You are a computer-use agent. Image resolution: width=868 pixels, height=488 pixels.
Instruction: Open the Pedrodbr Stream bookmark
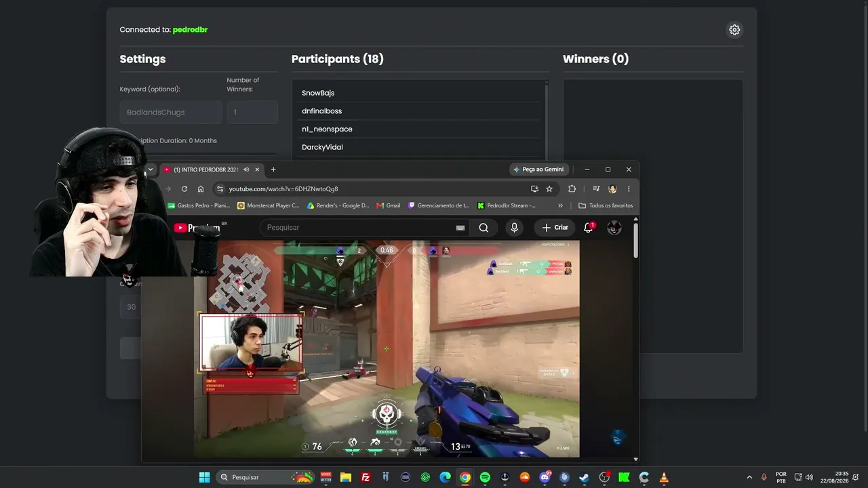(507, 205)
